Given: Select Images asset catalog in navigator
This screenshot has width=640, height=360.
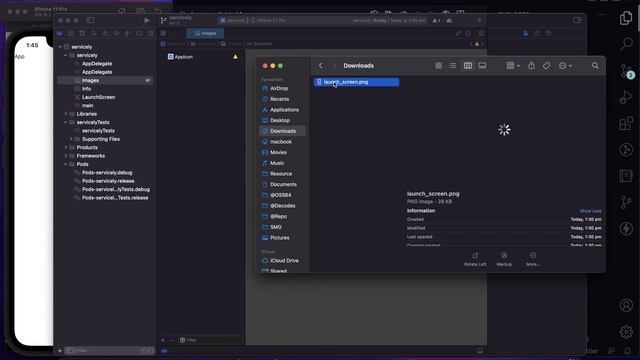Looking at the screenshot, I should pos(105,80).
